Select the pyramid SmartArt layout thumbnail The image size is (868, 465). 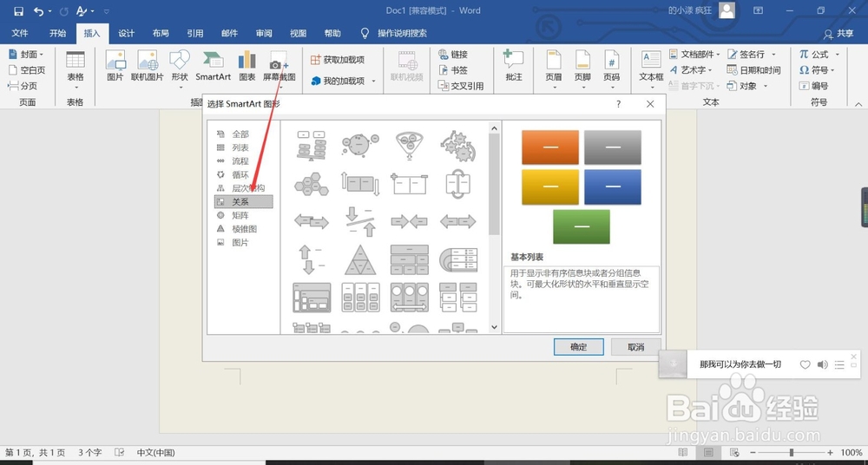[360, 259]
